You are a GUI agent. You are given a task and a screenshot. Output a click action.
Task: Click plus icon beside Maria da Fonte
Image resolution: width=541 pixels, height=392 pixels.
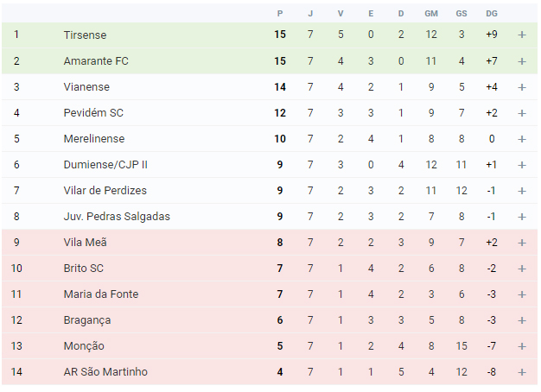(x=522, y=294)
